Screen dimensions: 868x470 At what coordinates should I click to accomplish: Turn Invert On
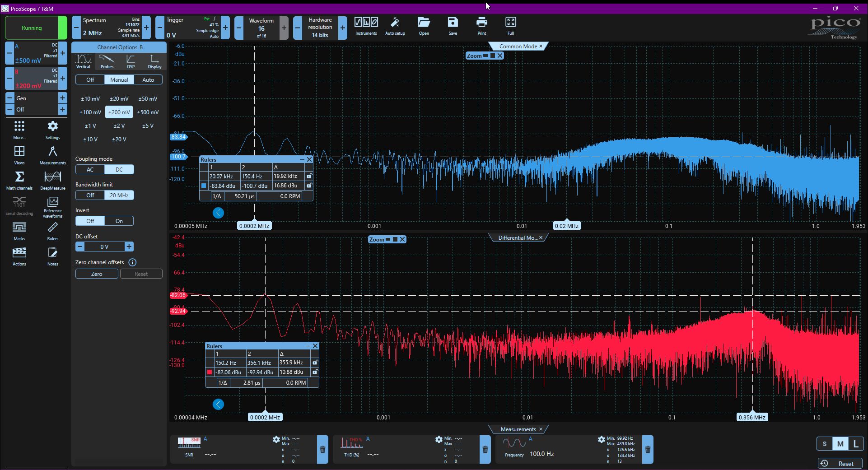point(119,221)
